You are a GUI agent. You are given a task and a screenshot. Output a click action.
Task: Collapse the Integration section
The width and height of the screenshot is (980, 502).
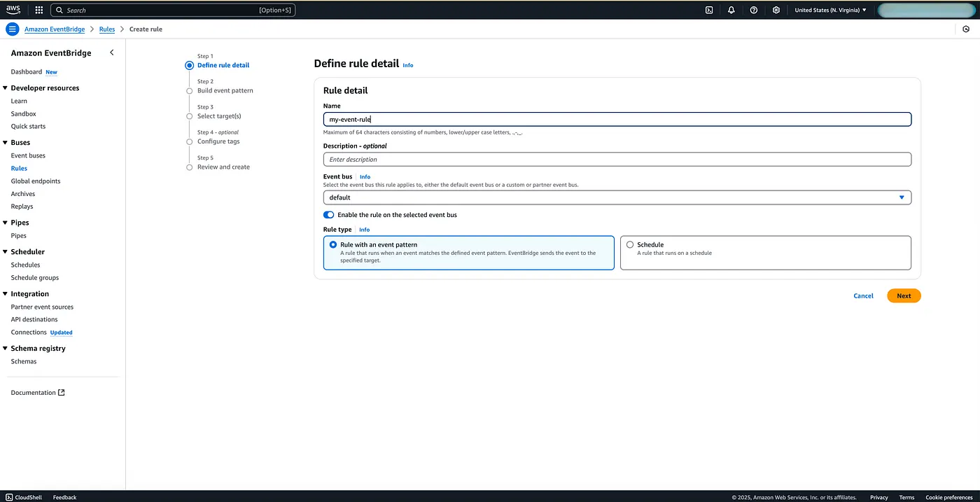click(5, 294)
